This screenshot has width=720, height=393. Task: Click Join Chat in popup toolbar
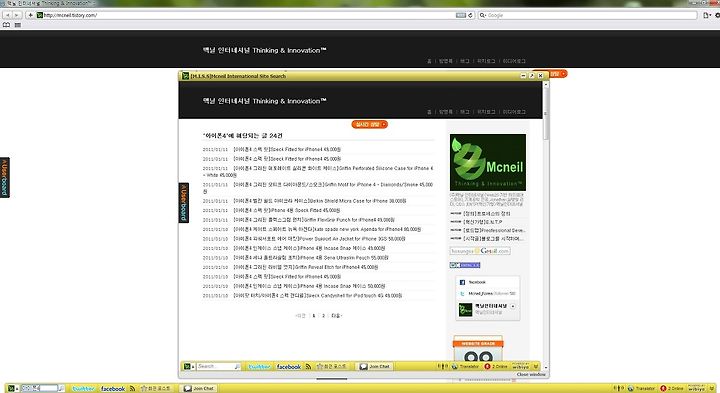(375, 366)
